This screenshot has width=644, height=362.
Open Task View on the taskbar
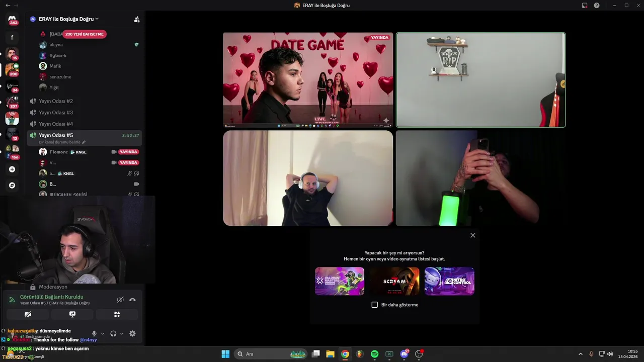pyautogui.click(x=315, y=354)
